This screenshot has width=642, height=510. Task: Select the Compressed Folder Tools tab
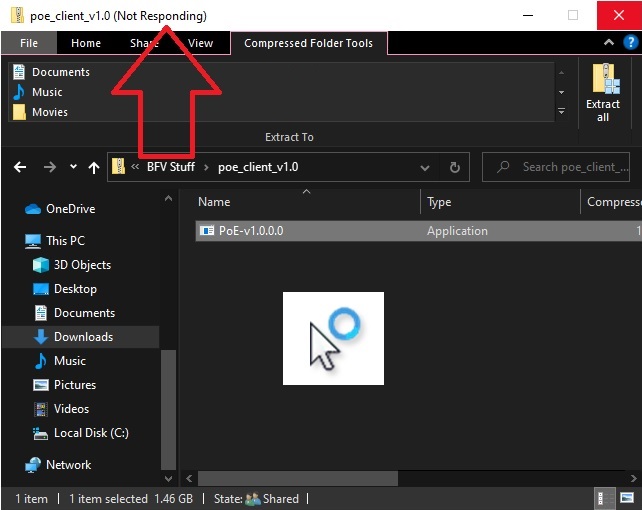coord(308,43)
